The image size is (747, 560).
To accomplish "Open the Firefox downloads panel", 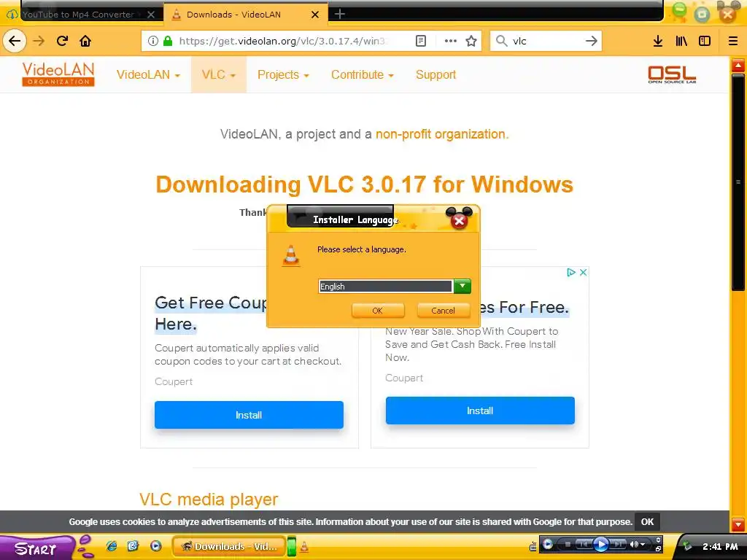I will 658,41.
